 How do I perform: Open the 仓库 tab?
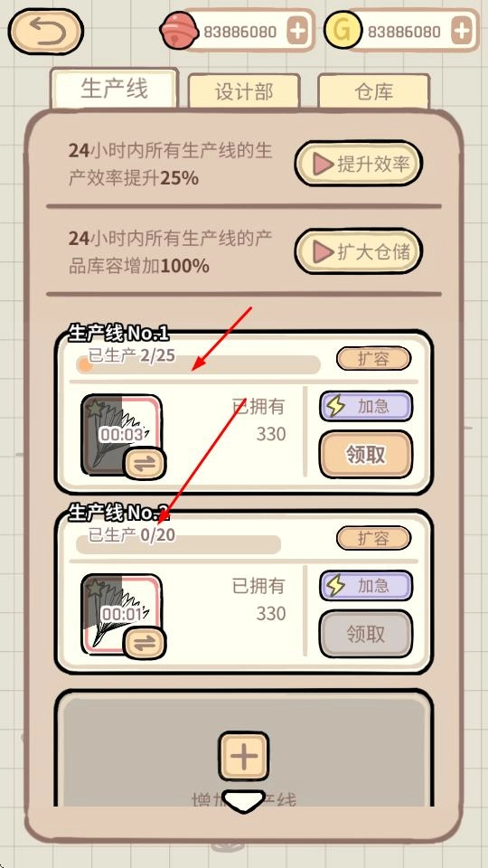pyautogui.click(x=374, y=90)
